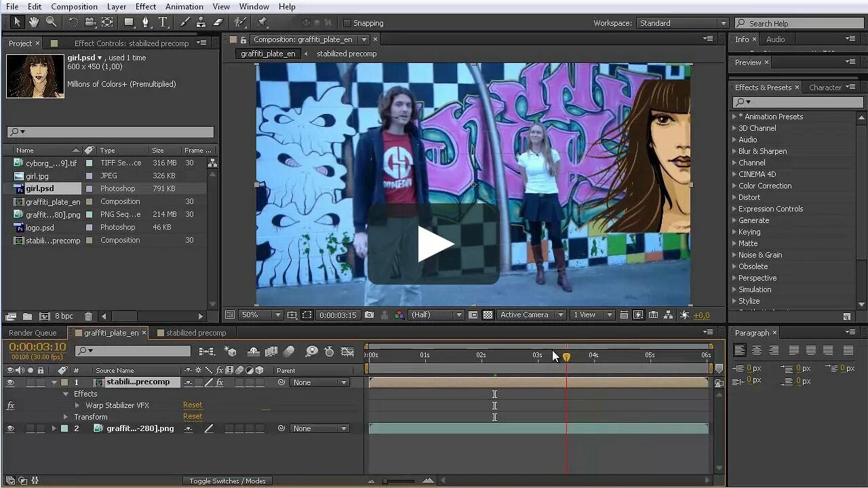This screenshot has width=868, height=488.
Task: Change the Workspace from Standard
Action: point(682,22)
